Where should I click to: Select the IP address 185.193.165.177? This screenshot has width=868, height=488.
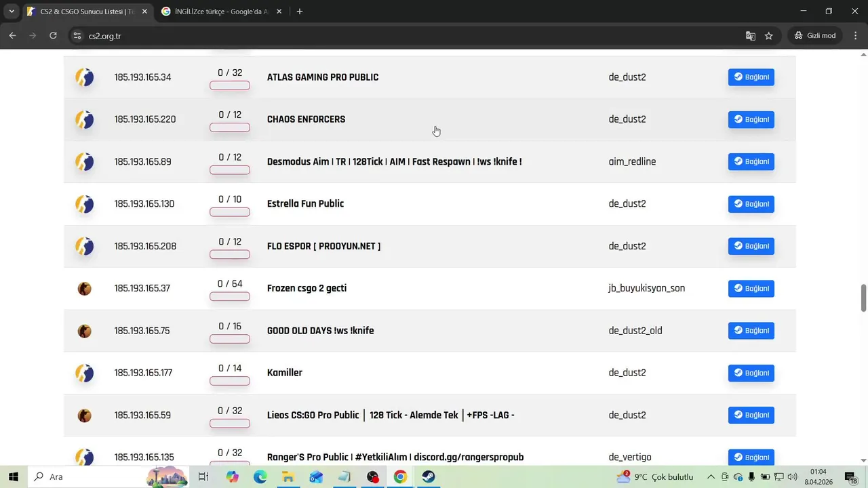(143, 373)
